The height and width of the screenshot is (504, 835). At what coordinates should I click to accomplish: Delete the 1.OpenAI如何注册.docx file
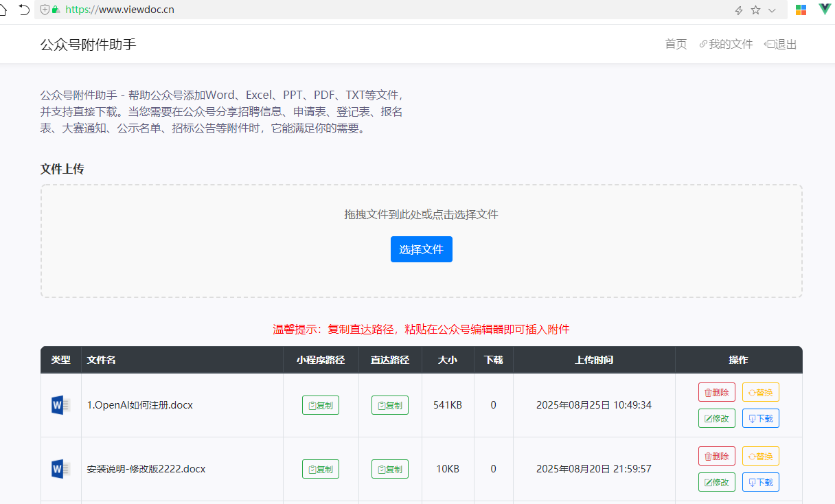(717, 392)
